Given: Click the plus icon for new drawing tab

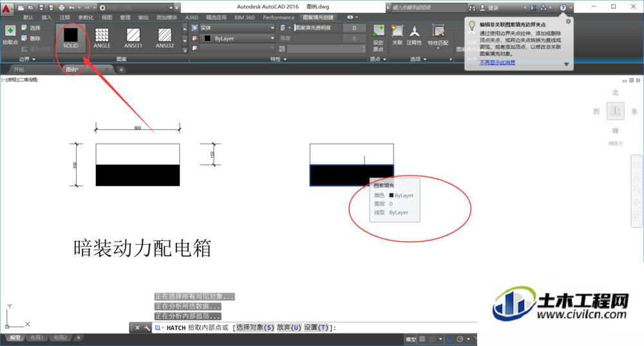Looking at the screenshot, I should coord(121,70).
